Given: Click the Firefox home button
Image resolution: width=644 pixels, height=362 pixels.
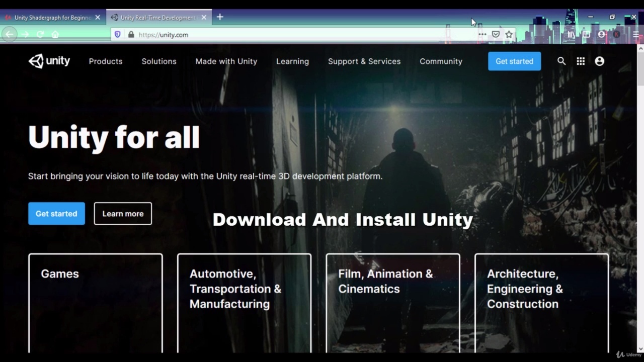Looking at the screenshot, I should pyautogui.click(x=55, y=35).
